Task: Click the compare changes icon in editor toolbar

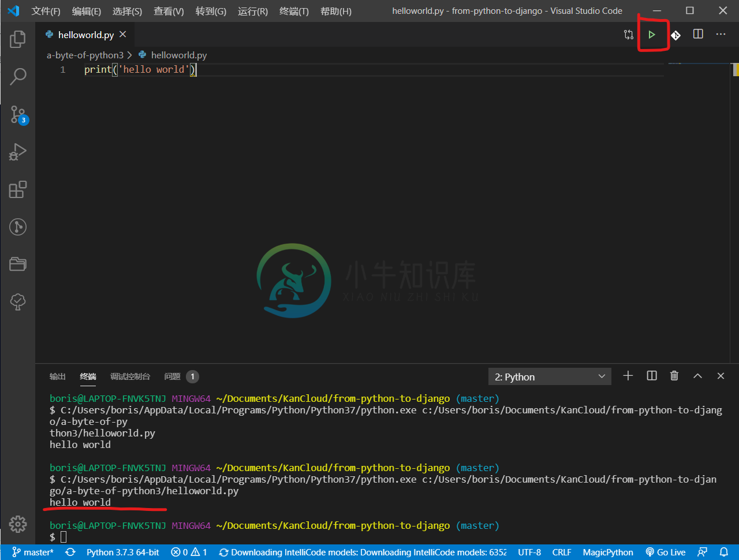Action: [629, 35]
